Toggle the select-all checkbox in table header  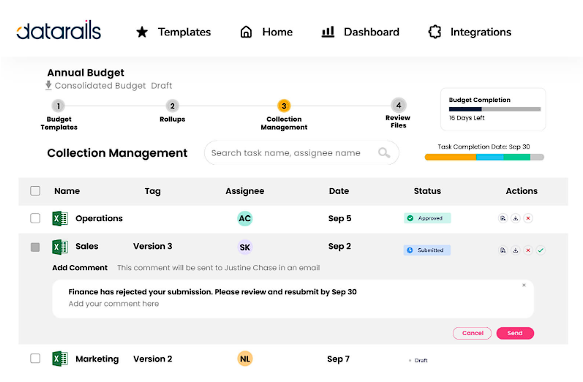[x=35, y=191]
